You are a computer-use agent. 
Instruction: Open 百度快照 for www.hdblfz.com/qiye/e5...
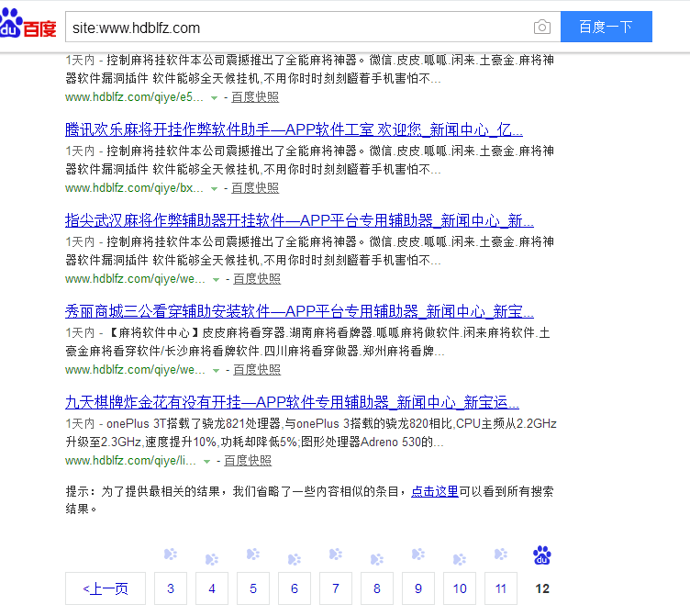pyautogui.click(x=255, y=97)
